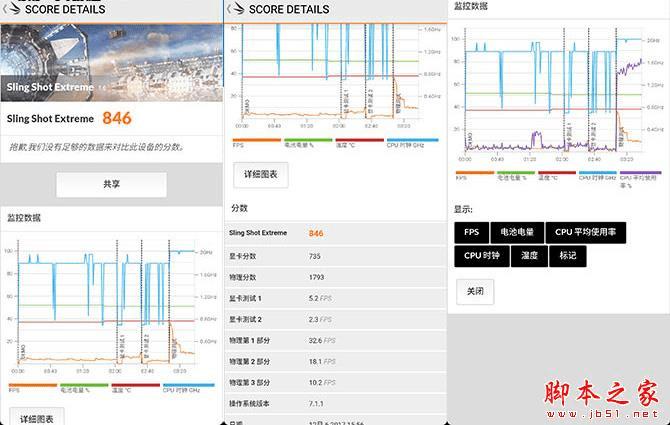Toggle the 温度 display button

pos(529,256)
